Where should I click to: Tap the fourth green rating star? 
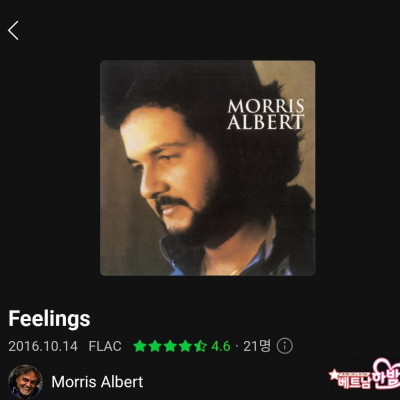point(185,346)
